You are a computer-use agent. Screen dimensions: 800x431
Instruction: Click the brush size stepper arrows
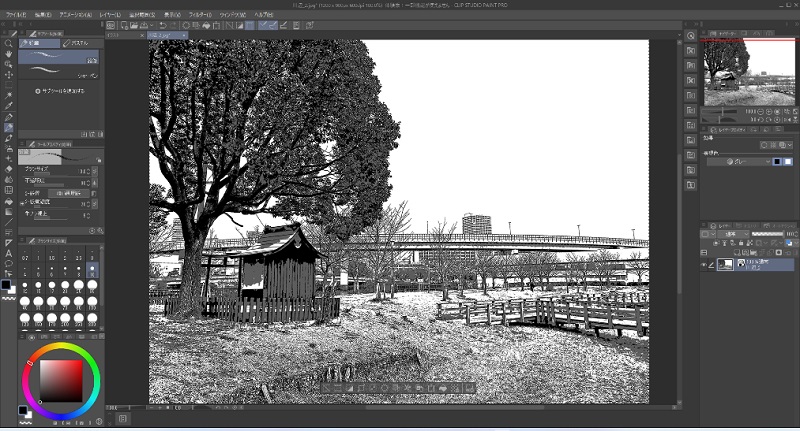click(x=88, y=171)
